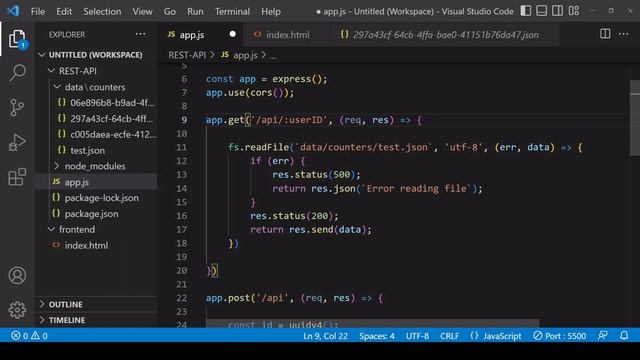Open the Run menu

point(195,11)
